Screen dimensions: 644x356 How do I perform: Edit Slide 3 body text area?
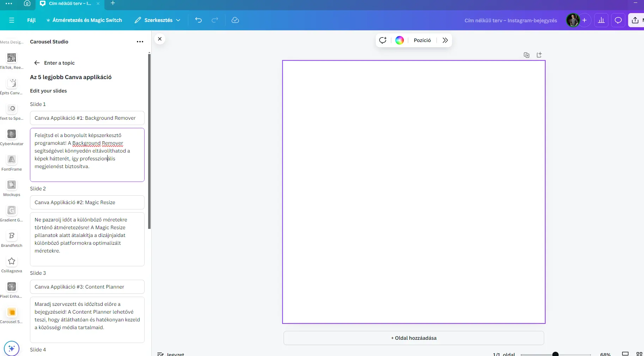coord(87,320)
